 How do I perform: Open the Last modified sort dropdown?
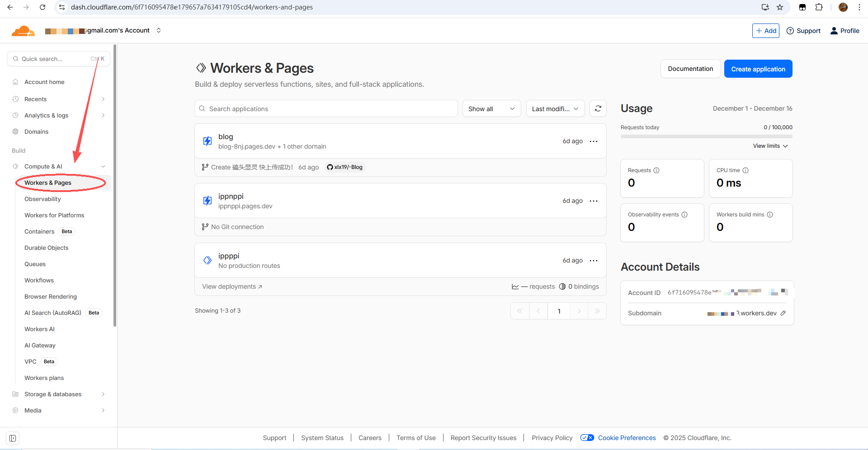[x=555, y=108]
